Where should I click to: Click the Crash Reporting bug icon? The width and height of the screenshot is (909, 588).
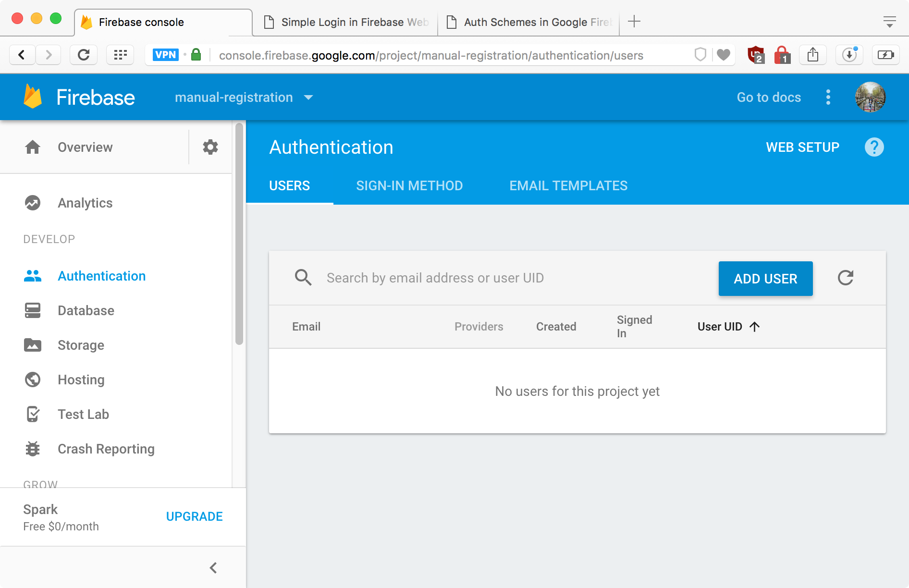[33, 449]
